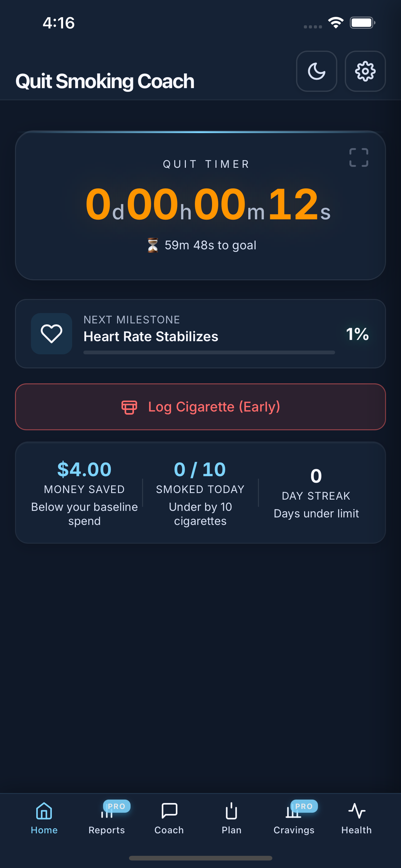Image resolution: width=401 pixels, height=868 pixels.
Task: Tap the heart icon in Next Milestone
Action: click(52, 334)
